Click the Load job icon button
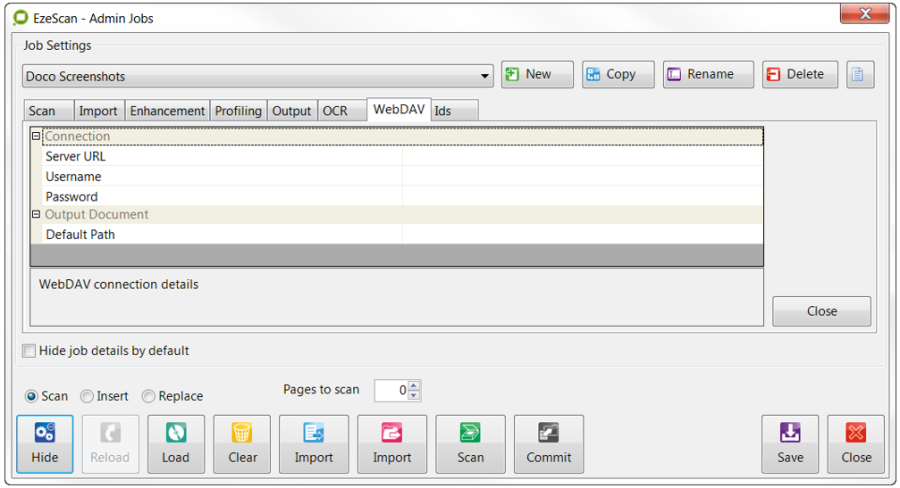This screenshot has height=488, width=900. [176, 443]
